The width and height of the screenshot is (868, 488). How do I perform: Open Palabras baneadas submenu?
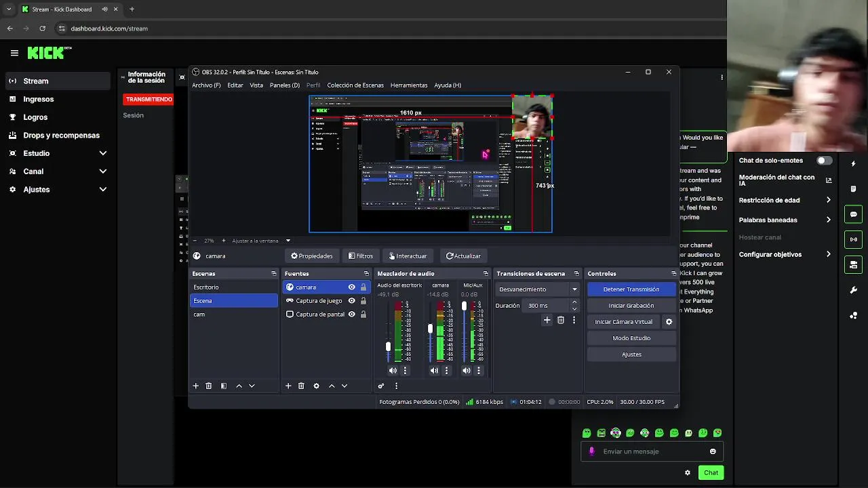point(785,220)
